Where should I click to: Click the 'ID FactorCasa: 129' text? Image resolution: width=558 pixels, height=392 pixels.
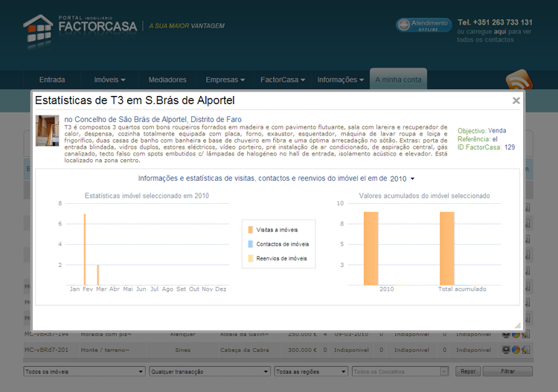(x=486, y=147)
